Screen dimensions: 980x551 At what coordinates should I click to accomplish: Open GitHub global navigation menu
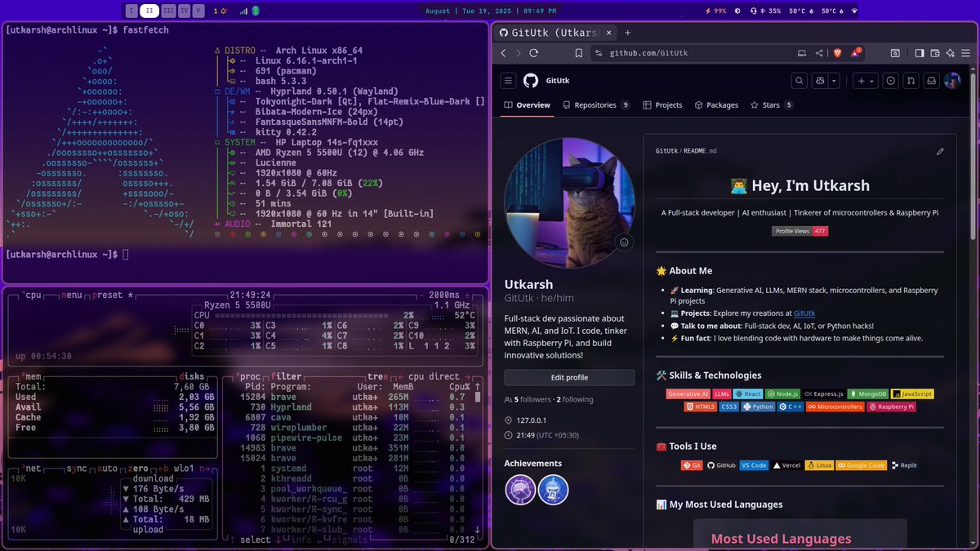pos(508,81)
